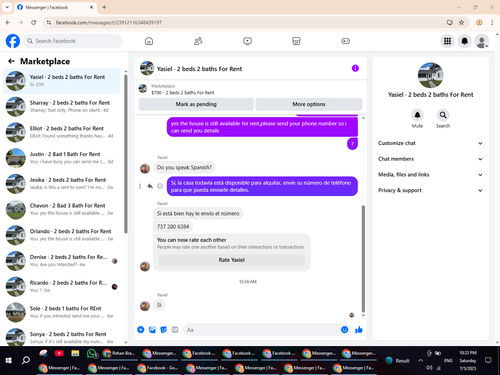Expand Media, files and links section
This screenshot has height=375, width=500.
tap(430, 174)
